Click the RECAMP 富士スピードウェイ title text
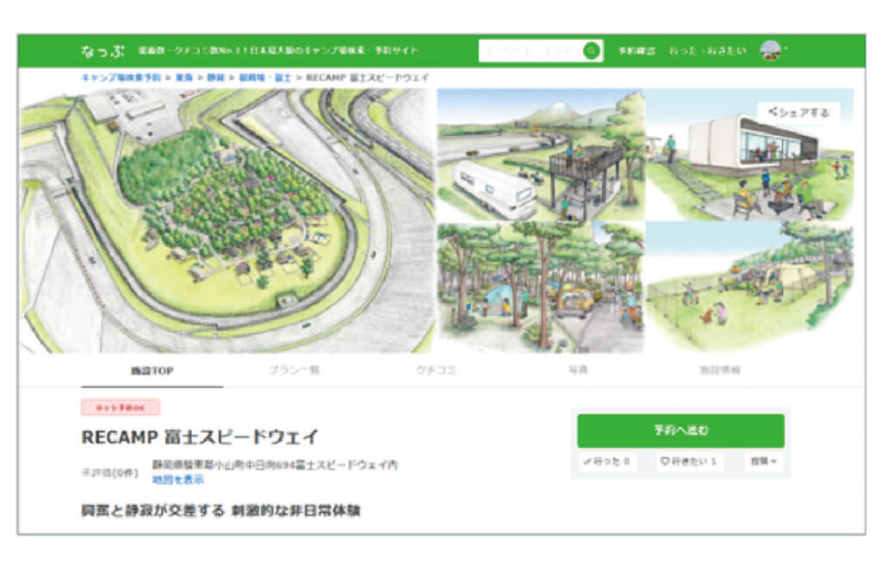The image size is (882, 588). pyautogui.click(x=200, y=436)
